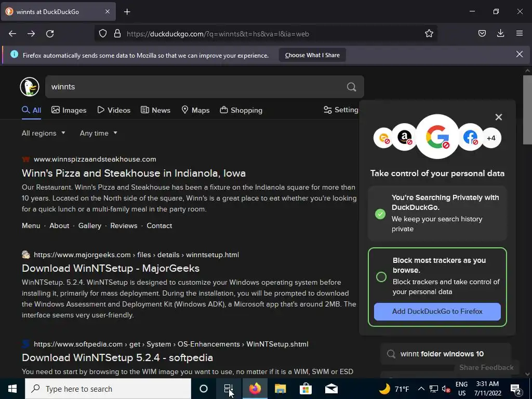Image resolution: width=532 pixels, height=399 pixels.
Task: Click Add DuckDuckGo to Firefox button
Action: click(437, 312)
